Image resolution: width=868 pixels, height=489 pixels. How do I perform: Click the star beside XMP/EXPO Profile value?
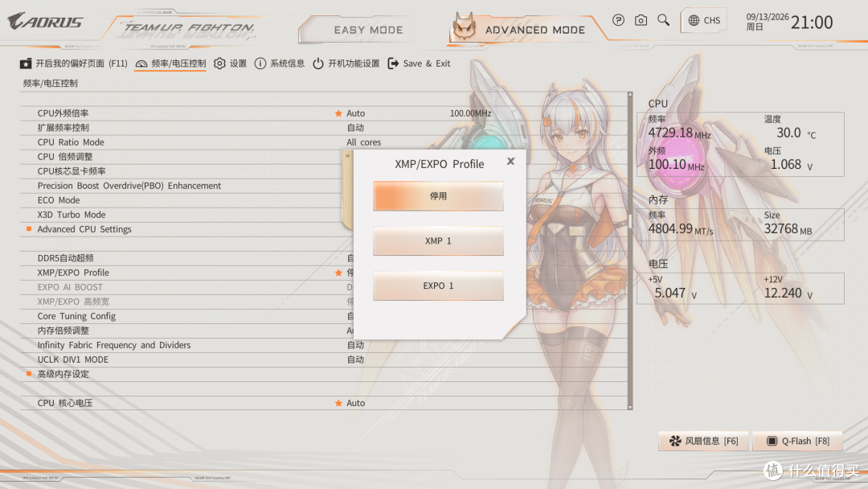click(x=338, y=273)
